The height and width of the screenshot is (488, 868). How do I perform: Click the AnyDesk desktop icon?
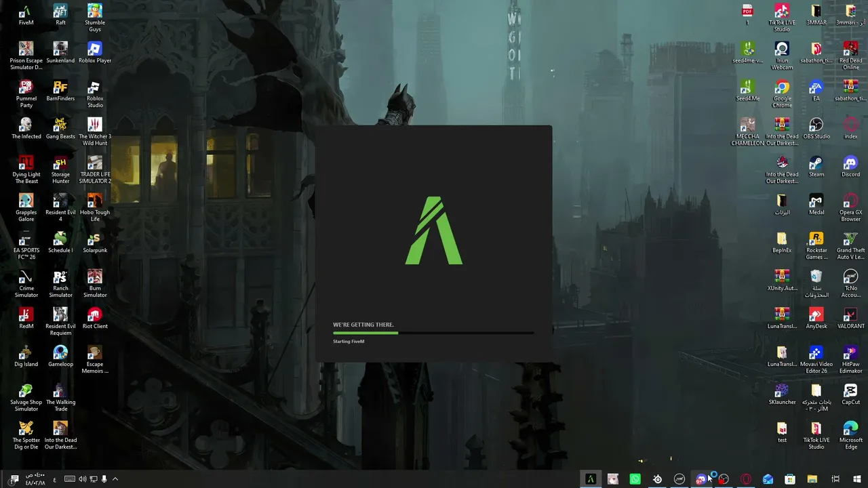[816, 319]
